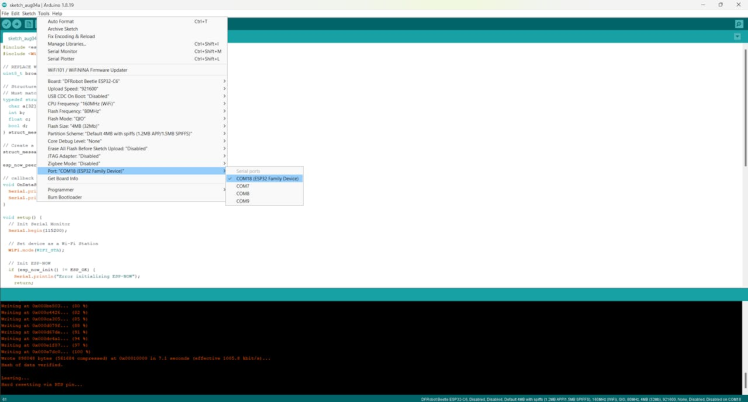
Task: Click the Upload arrow toolbar icon
Action: pyautogui.click(x=17, y=24)
